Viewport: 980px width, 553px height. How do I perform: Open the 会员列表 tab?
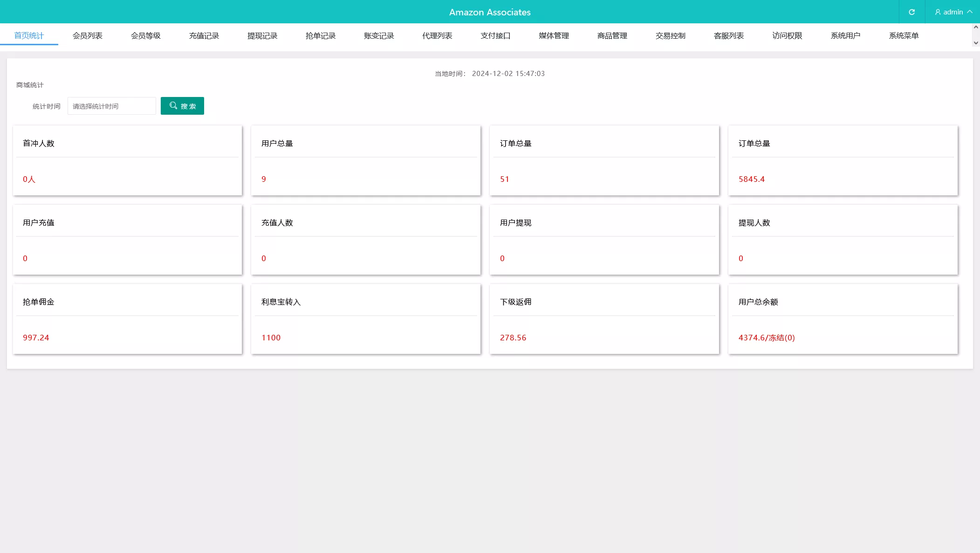[x=87, y=36]
